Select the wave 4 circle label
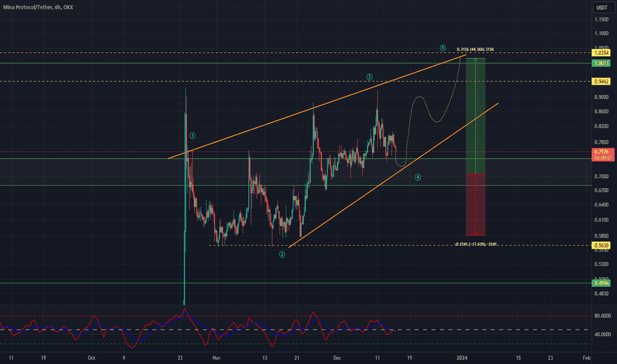Image resolution: width=617 pixels, height=364 pixels. coord(418,177)
